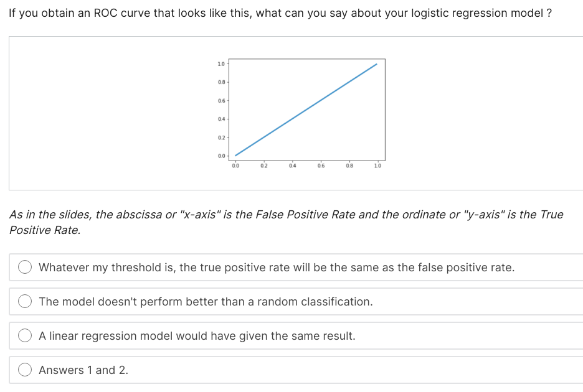Select the first answer's radio button
The image size is (583, 392).
pos(25,266)
